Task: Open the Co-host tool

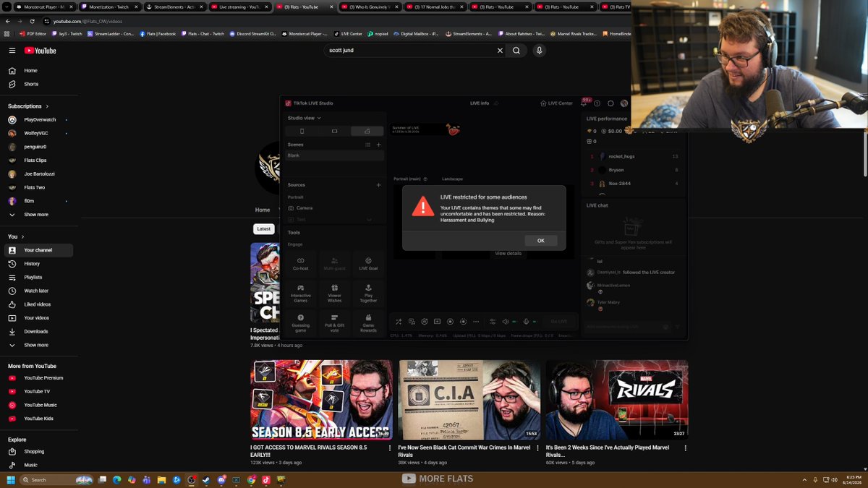Action: click(300, 264)
